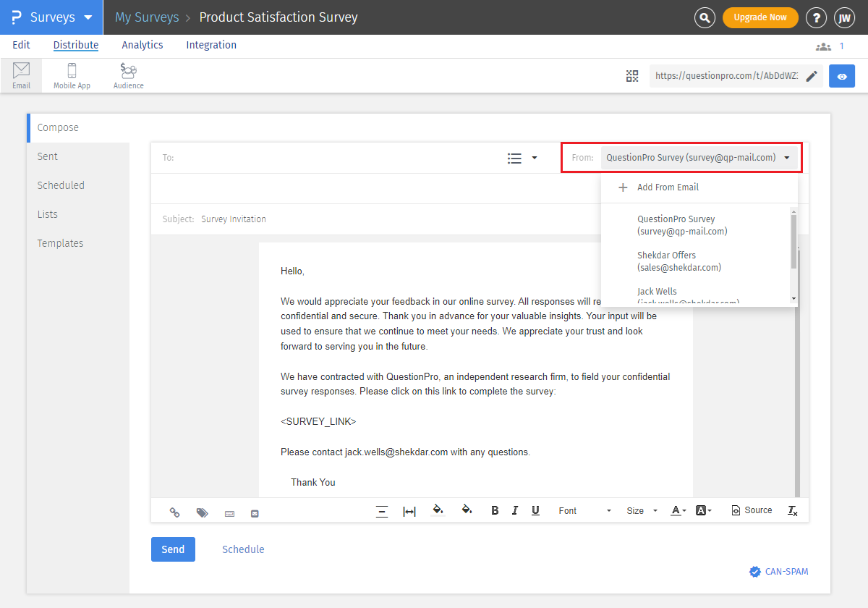Click the search icon in the top bar
Viewport: 868px width, 608px height.
tap(705, 17)
